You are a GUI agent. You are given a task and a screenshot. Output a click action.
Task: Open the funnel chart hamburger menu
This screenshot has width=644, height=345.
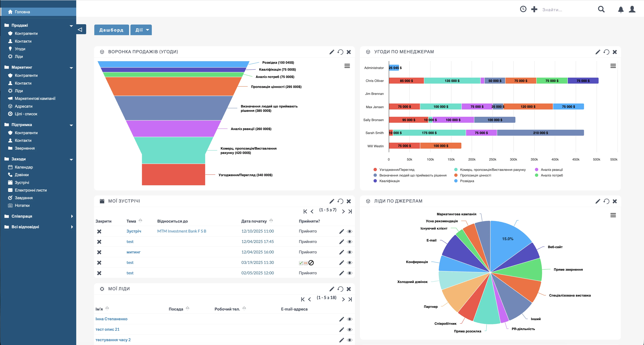point(347,66)
